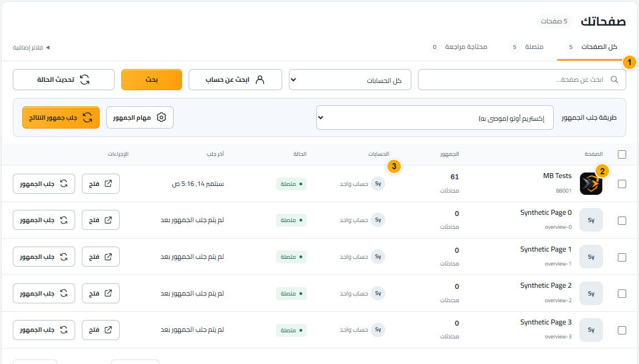The image size is (639, 364).
Task: Click the متصلة status badge of MB Tests
Action: pyautogui.click(x=291, y=184)
